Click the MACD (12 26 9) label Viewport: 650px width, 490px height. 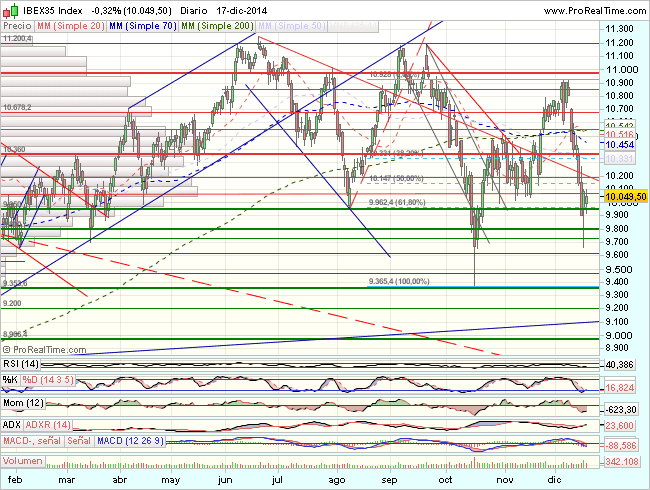[131, 441]
